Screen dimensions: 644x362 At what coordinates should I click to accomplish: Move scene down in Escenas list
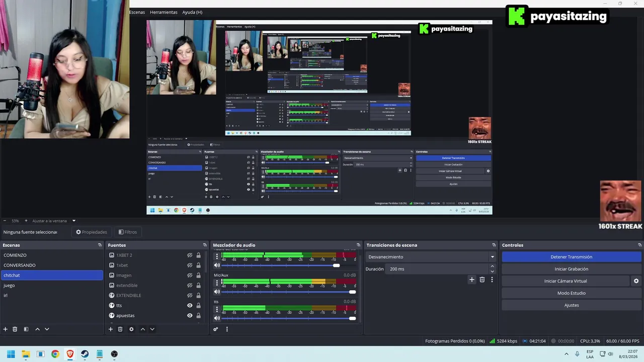pos(47,329)
